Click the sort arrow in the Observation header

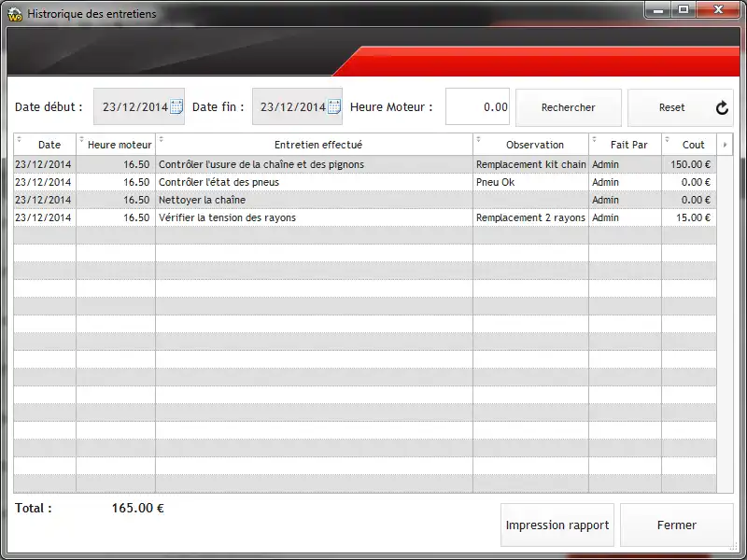click(478, 139)
